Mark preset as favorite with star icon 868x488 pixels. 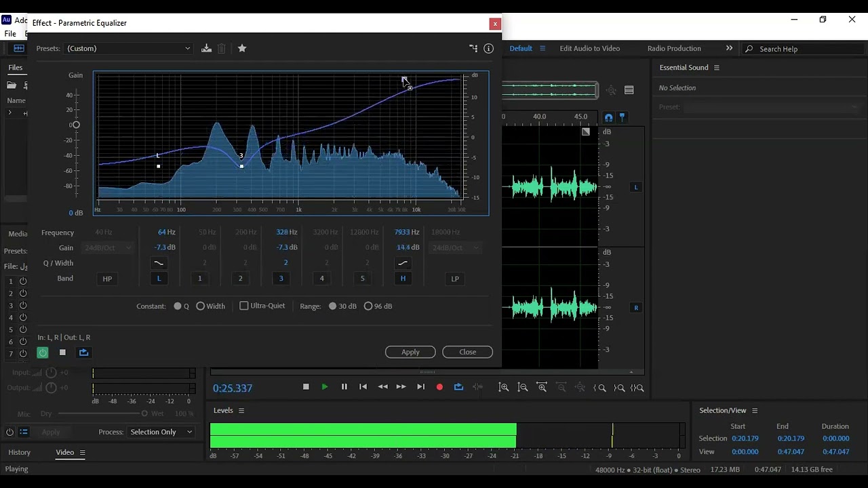point(242,48)
